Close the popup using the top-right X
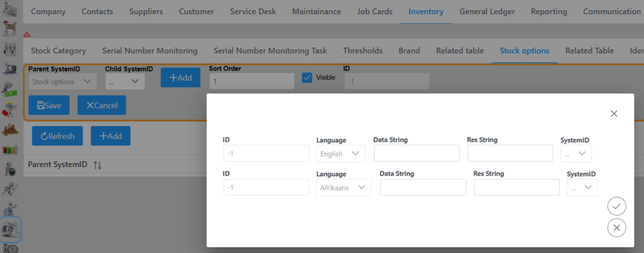Viewport: 644px width, 253px height. pos(614,113)
